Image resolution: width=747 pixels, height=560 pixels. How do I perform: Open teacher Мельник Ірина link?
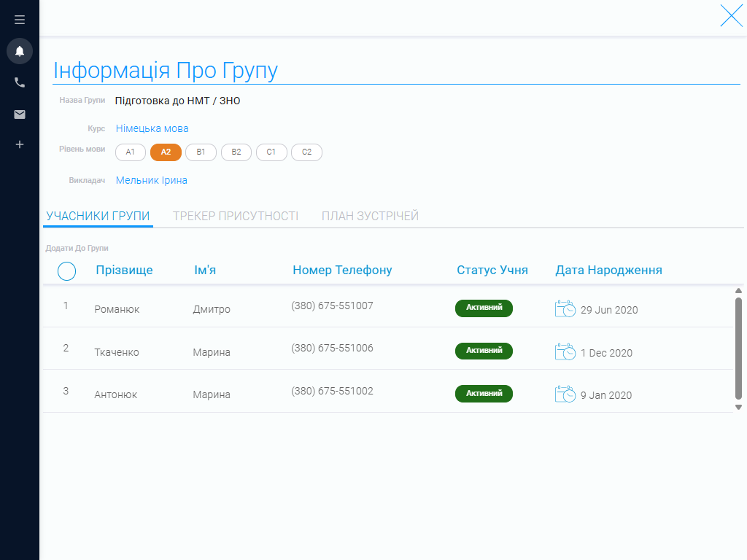pyautogui.click(x=152, y=181)
